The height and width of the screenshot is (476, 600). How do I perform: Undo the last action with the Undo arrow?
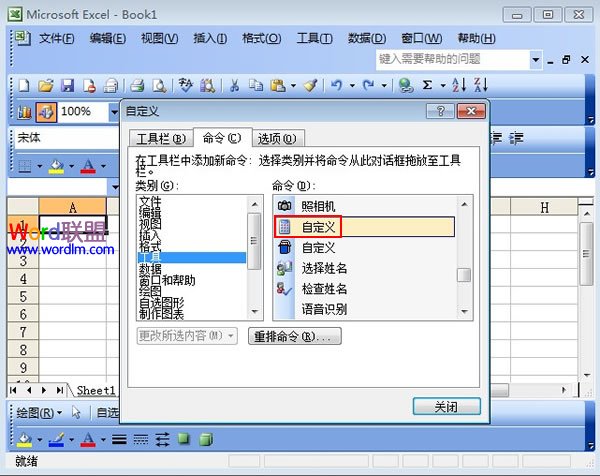point(336,85)
